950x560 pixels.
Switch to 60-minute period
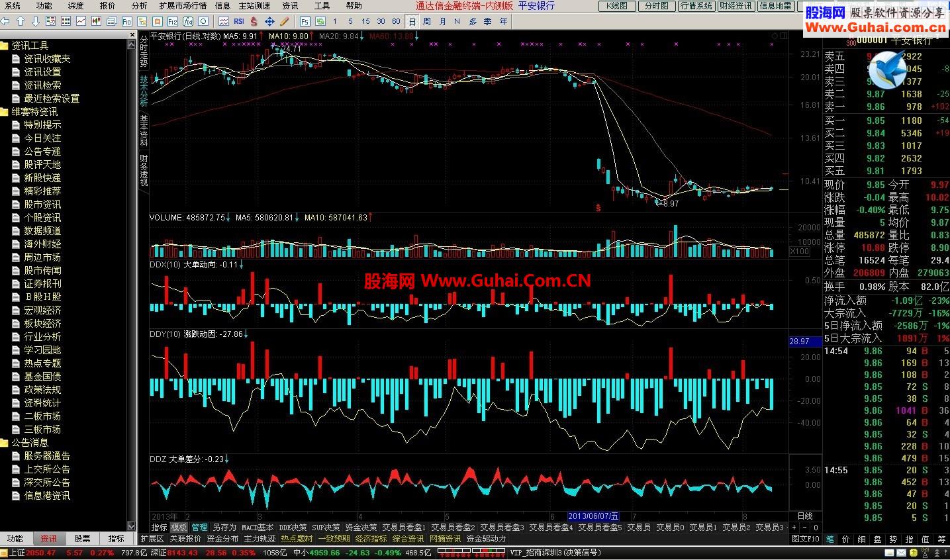(x=396, y=21)
